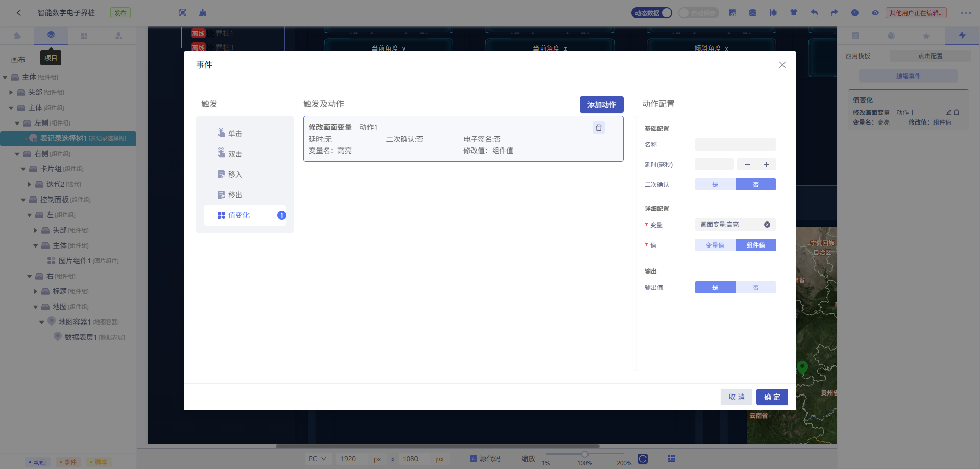This screenshot has width=980, height=469.
Task: Set 输出值 to 否
Action: tap(756, 287)
